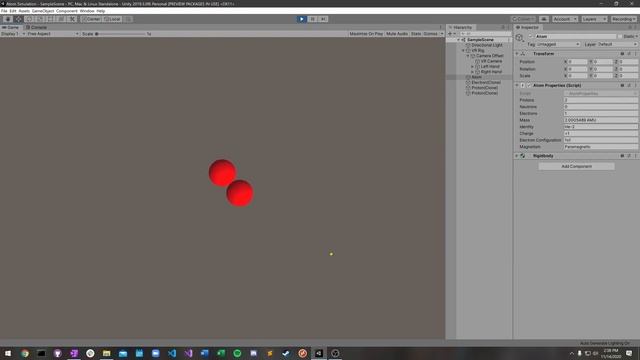Select the Hand tool in toolbar

coord(8,19)
